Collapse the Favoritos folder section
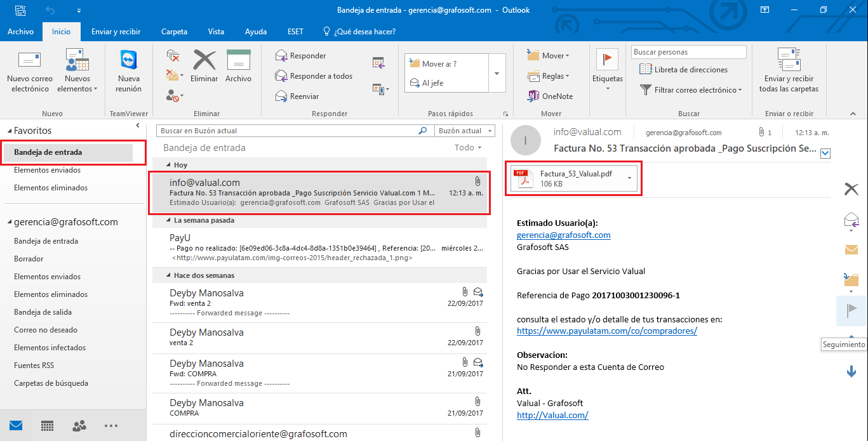 [8, 131]
